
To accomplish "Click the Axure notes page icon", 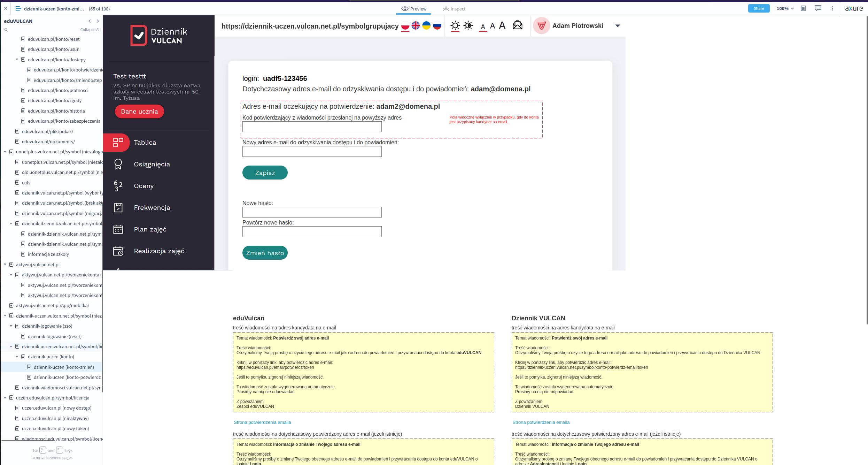I will pos(803,8).
